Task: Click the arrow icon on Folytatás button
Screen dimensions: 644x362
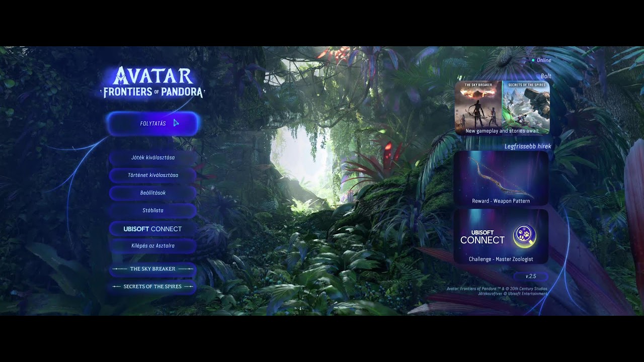Action: [x=176, y=123]
